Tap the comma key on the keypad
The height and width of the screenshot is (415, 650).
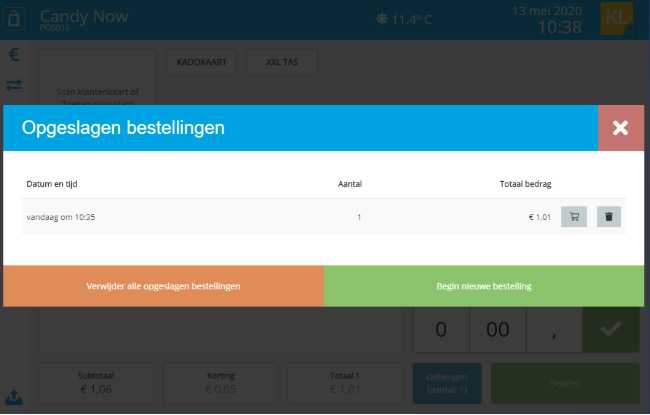[x=554, y=330]
